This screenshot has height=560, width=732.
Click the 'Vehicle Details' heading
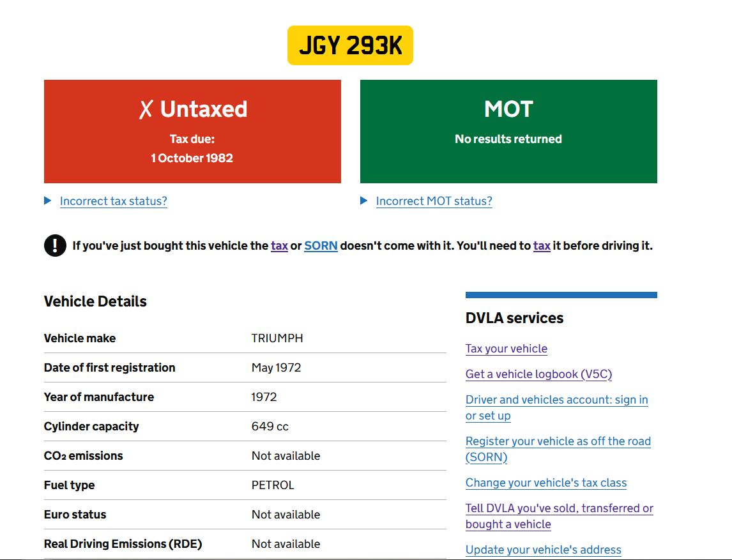[95, 301]
